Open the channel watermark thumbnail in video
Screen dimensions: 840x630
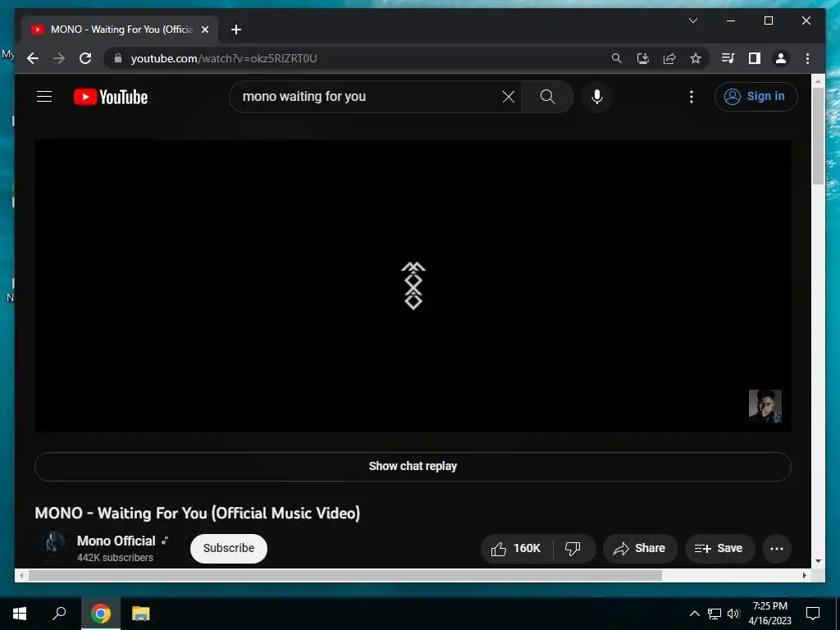coord(765,406)
